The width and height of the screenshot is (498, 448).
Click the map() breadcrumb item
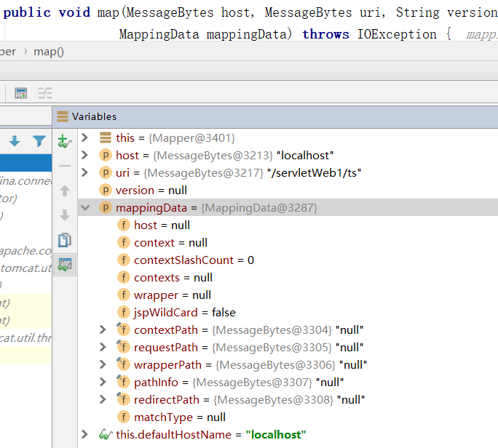point(49,52)
